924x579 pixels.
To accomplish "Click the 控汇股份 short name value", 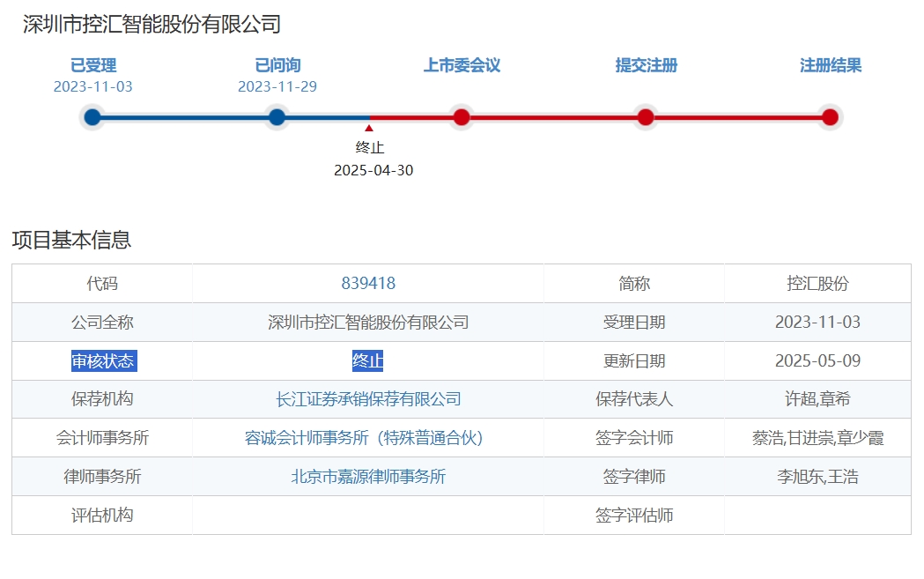I will 818,284.
